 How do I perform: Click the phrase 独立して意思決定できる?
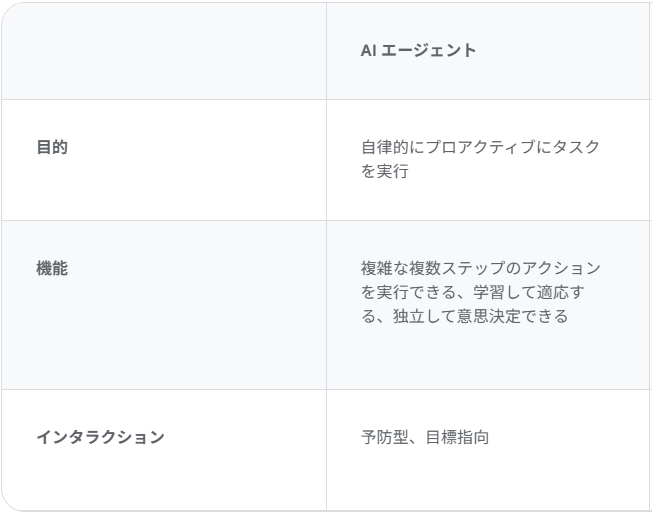pos(481,317)
